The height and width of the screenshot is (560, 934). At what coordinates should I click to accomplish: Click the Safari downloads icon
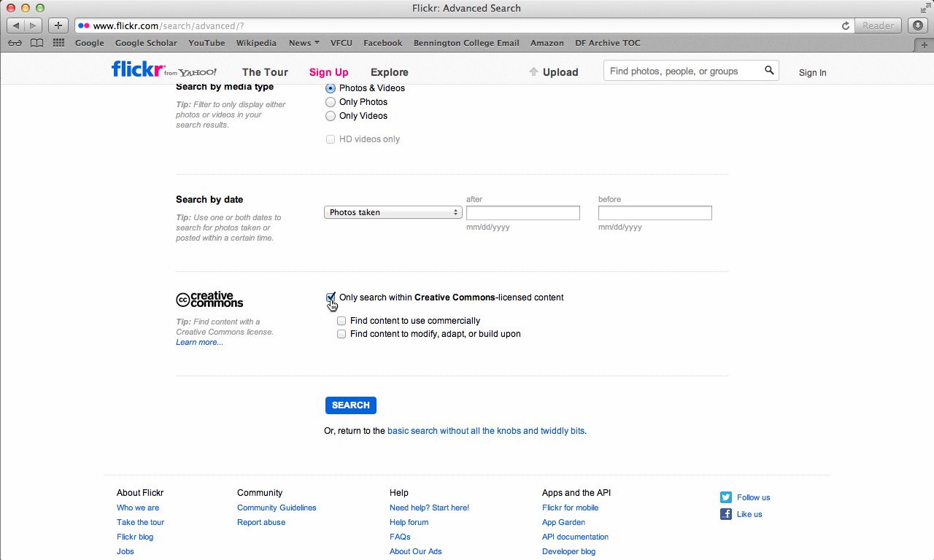tap(918, 26)
